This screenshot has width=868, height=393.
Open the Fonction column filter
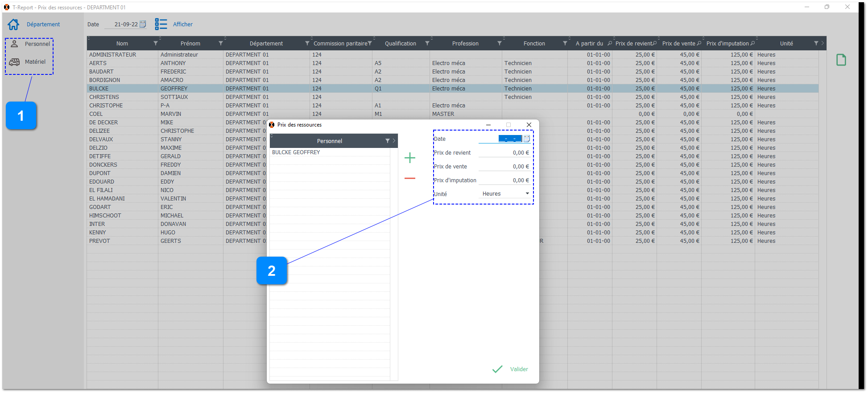(565, 44)
